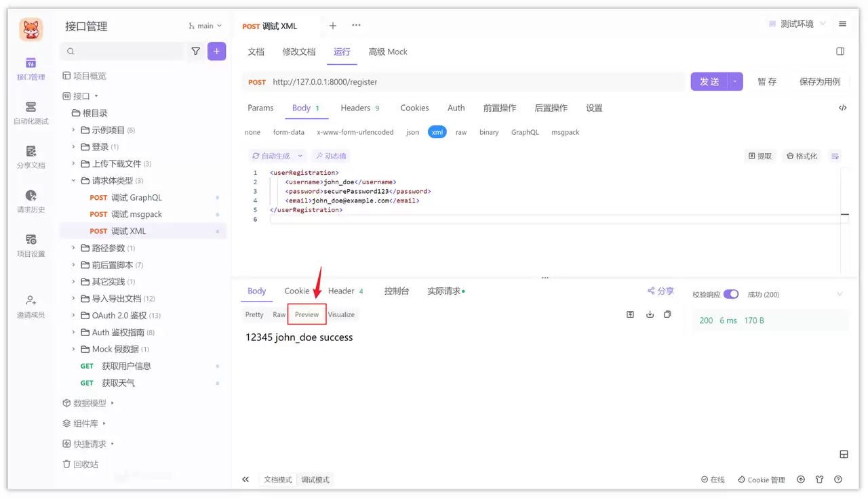Toggle the 校验响应 switch
Screen dimensions: 868x500
coord(731,294)
